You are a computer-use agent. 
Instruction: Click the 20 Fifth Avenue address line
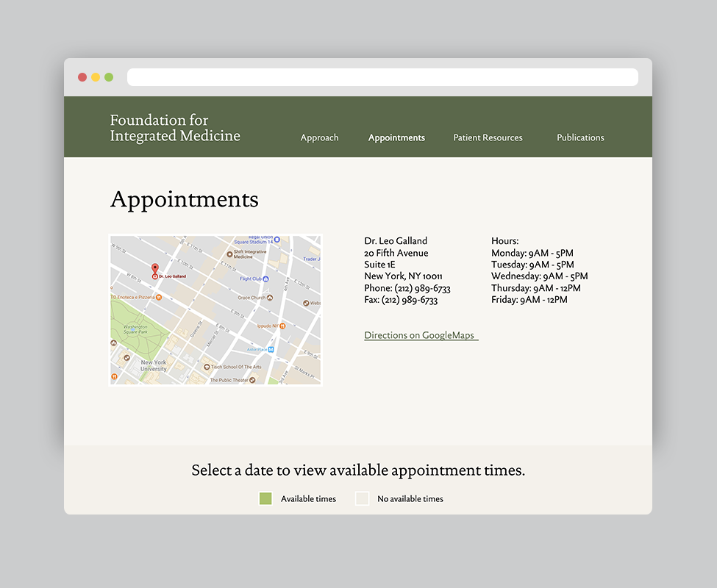(x=396, y=253)
